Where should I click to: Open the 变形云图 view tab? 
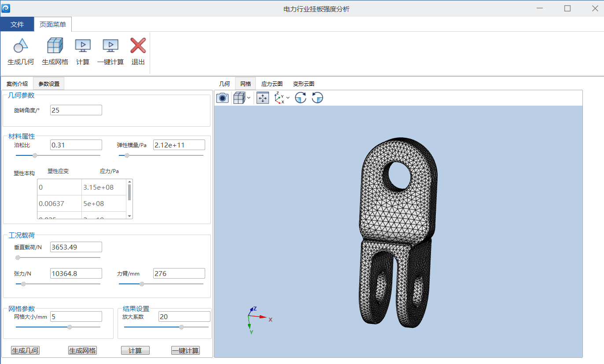(x=304, y=84)
